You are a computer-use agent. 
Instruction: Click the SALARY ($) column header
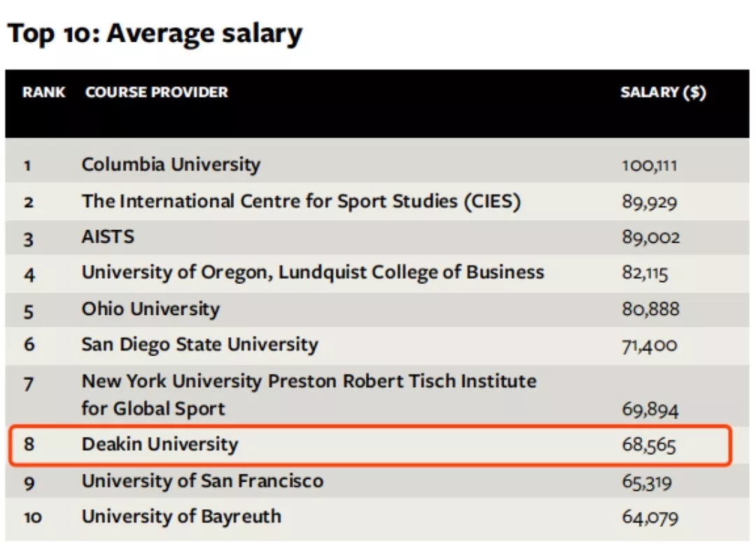pos(662,92)
